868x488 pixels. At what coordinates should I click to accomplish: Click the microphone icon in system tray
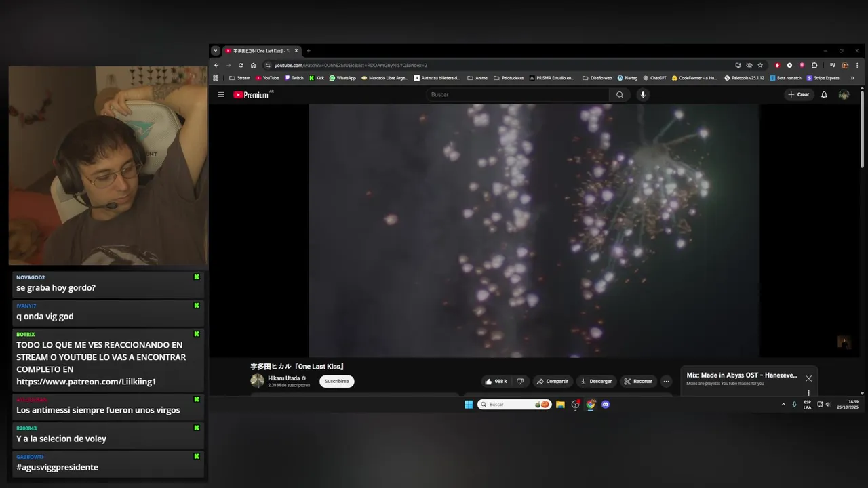pyautogui.click(x=794, y=405)
